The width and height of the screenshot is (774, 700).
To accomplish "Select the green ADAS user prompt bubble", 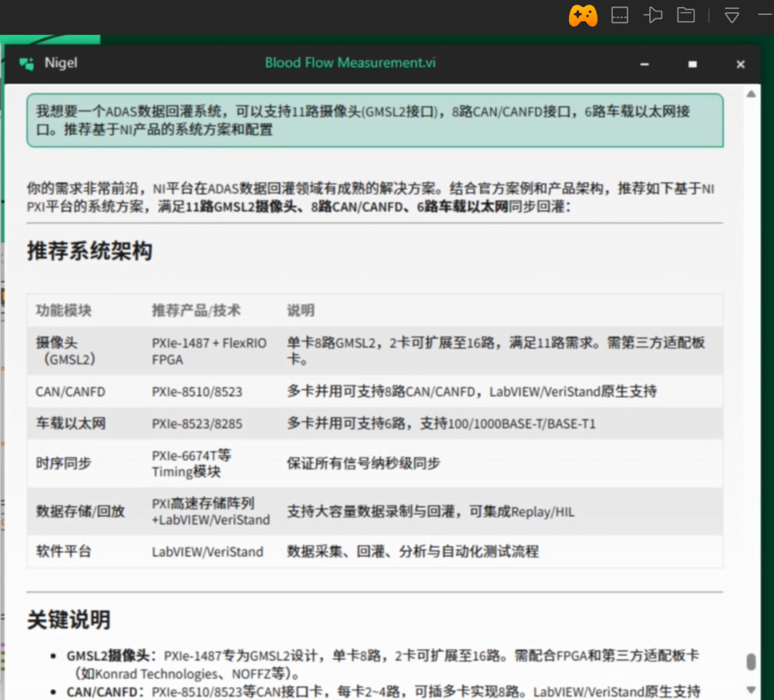I will pos(375,120).
